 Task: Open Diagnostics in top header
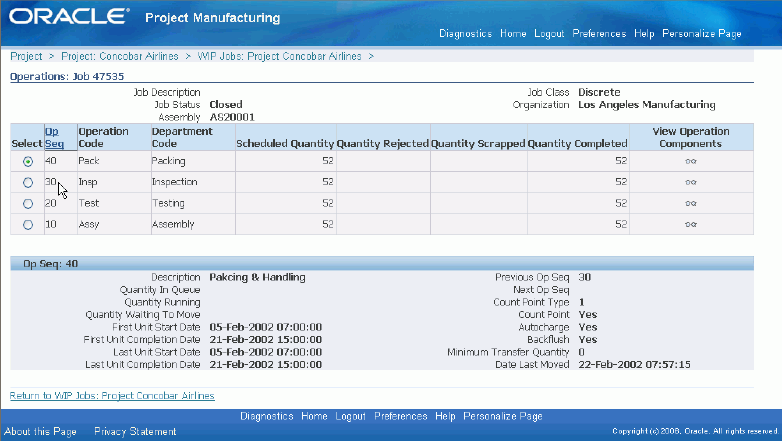[465, 33]
